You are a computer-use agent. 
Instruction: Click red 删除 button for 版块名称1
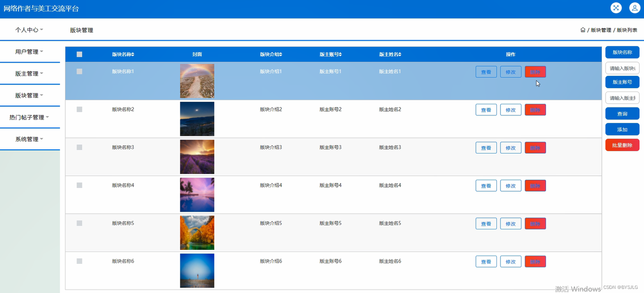click(x=535, y=72)
